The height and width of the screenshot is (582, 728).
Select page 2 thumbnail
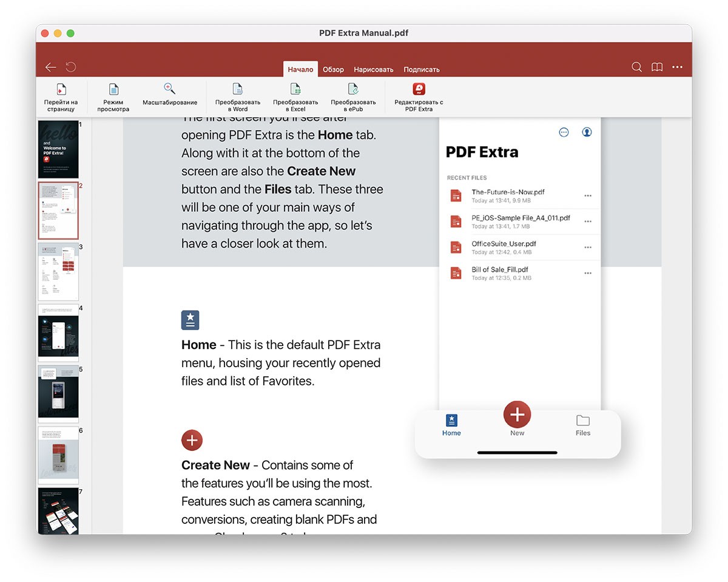(58, 211)
